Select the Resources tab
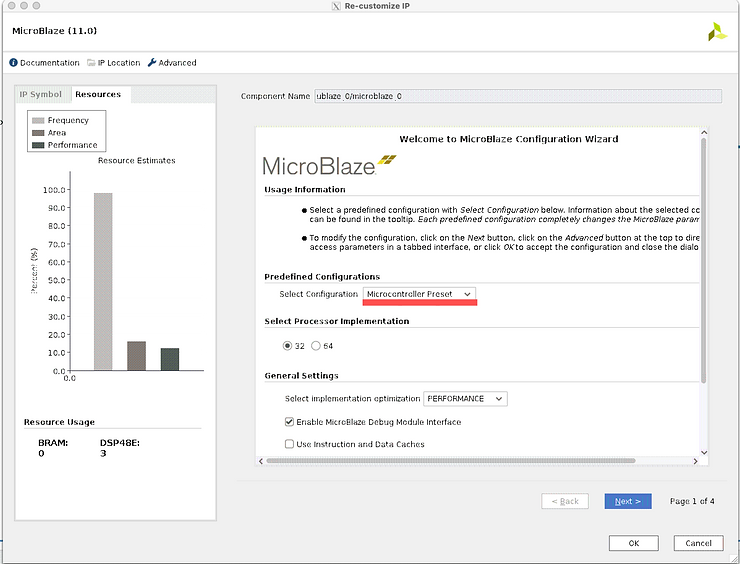740x564 pixels. 98,95
